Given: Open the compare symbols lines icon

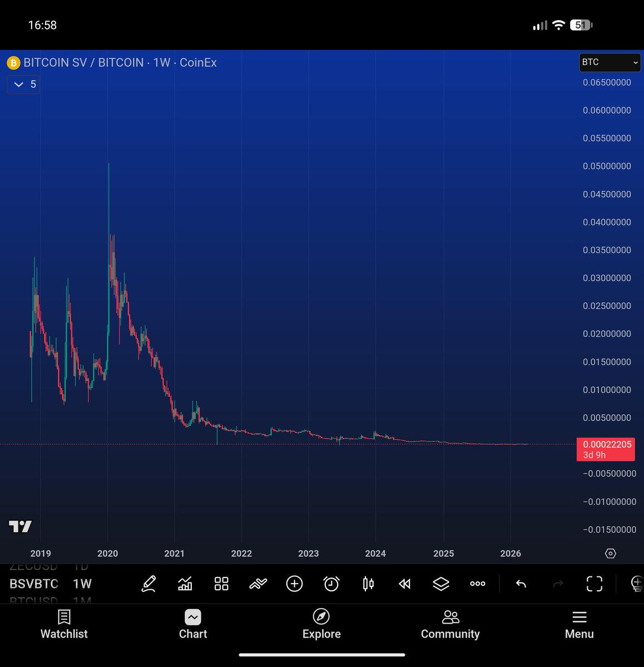Looking at the screenshot, I should 258,584.
